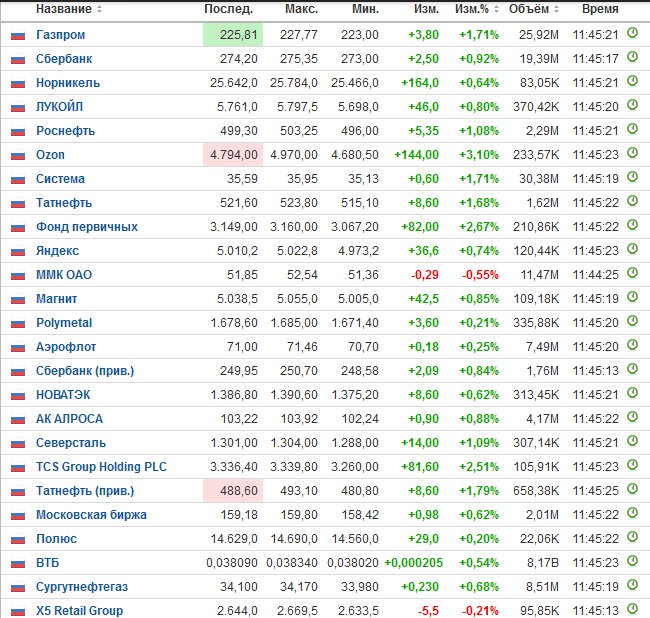Open the Татнефть (прив.) link
Viewport: 650px width, 618px height.
85,491
